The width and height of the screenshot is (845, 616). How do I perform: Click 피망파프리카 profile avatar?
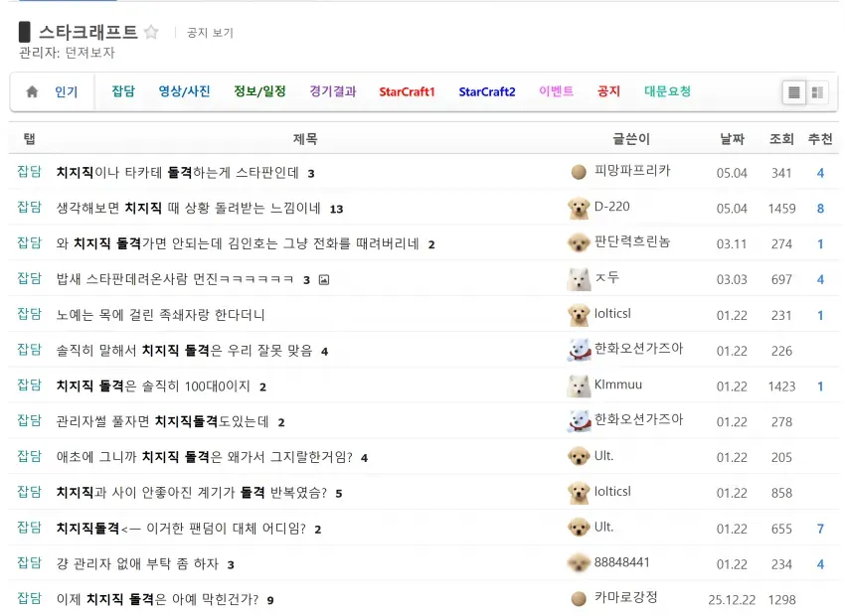(x=579, y=172)
